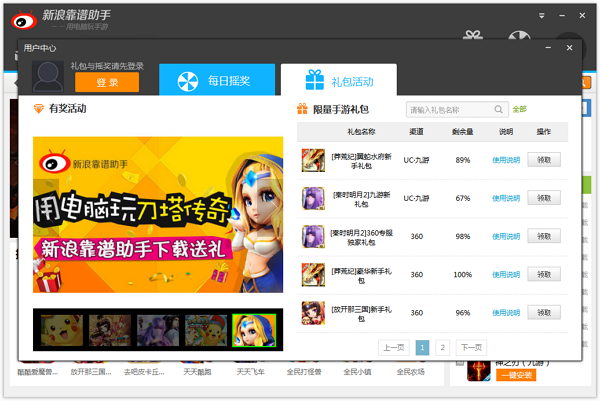Open 使用说明 for 秦时明月2 360专服独家礼包
The image size is (600, 401).
[506, 236]
